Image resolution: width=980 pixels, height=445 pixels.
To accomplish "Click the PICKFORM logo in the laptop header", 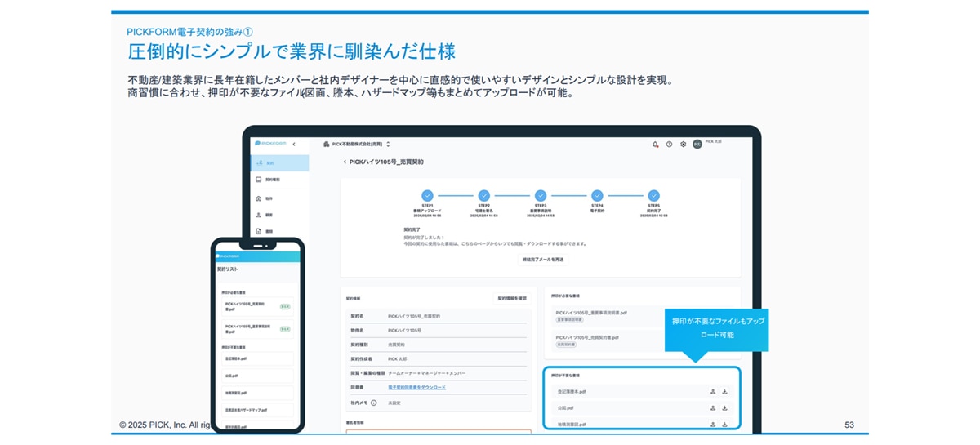I will [x=269, y=144].
